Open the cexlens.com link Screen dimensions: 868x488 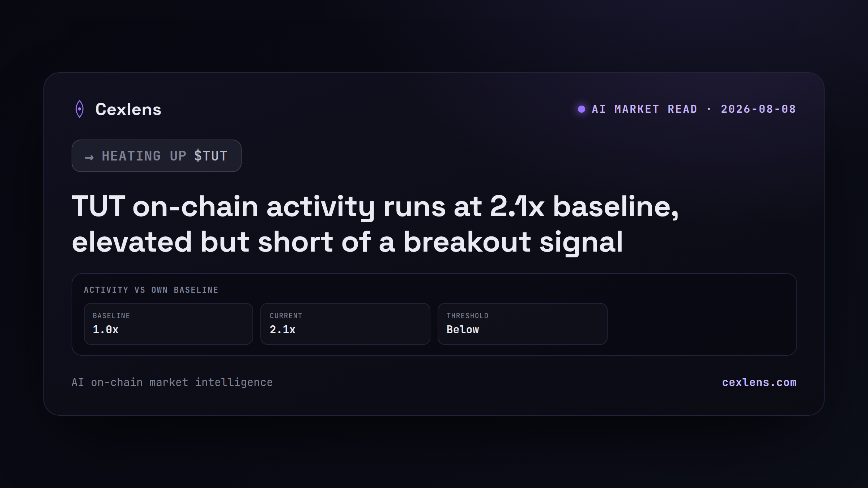pyautogui.click(x=759, y=382)
